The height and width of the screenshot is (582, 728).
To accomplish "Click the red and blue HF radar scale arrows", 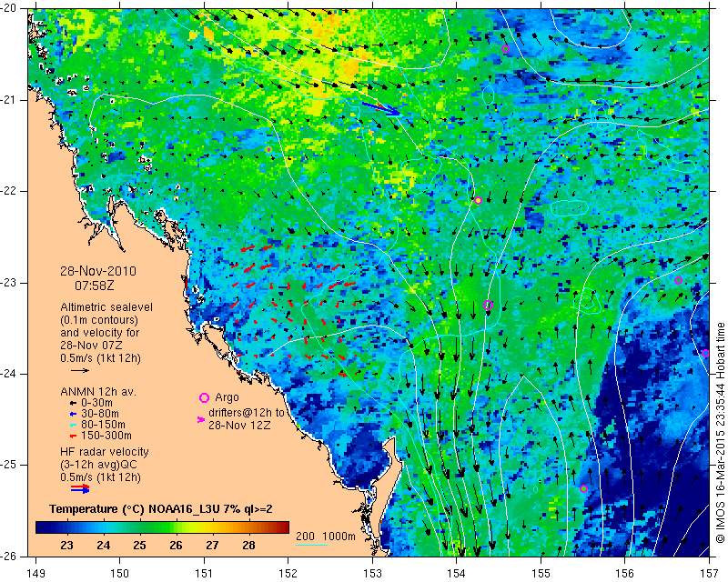I will click(80, 488).
